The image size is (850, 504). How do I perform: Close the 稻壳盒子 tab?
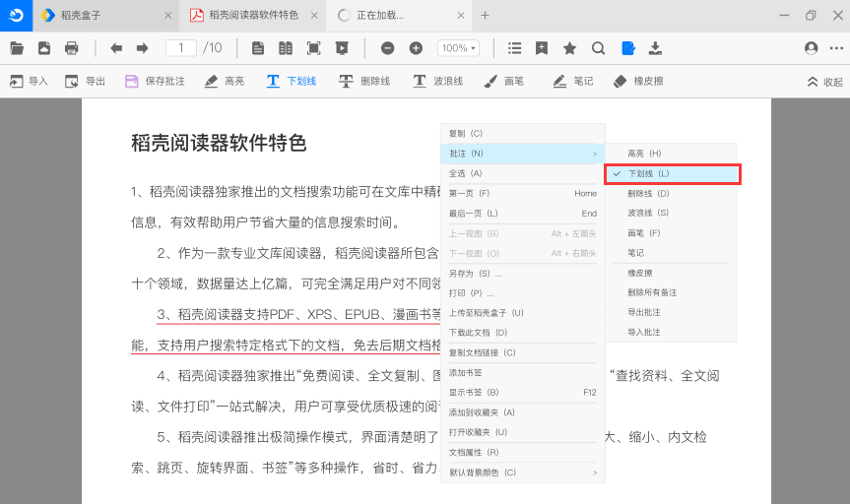click(x=168, y=15)
